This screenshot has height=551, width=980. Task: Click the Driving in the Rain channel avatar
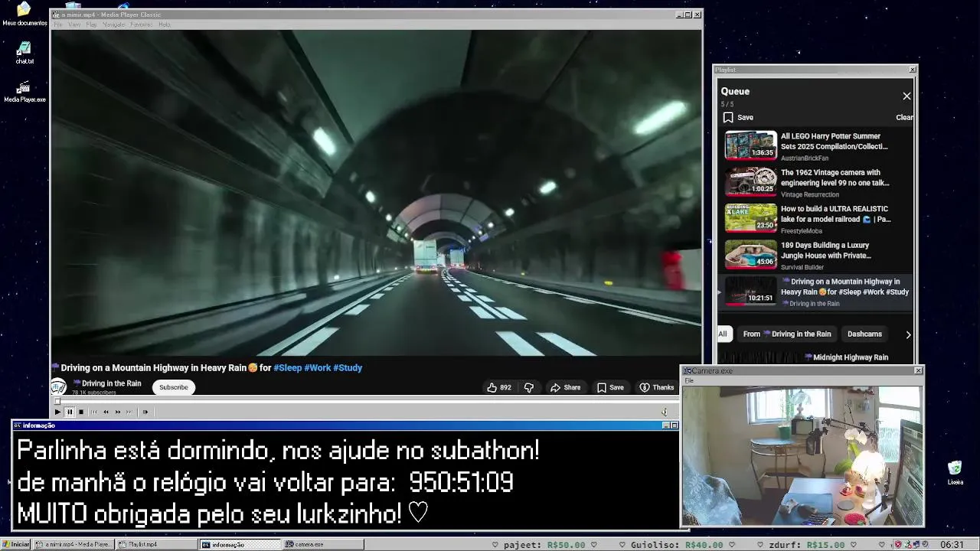(58, 387)
